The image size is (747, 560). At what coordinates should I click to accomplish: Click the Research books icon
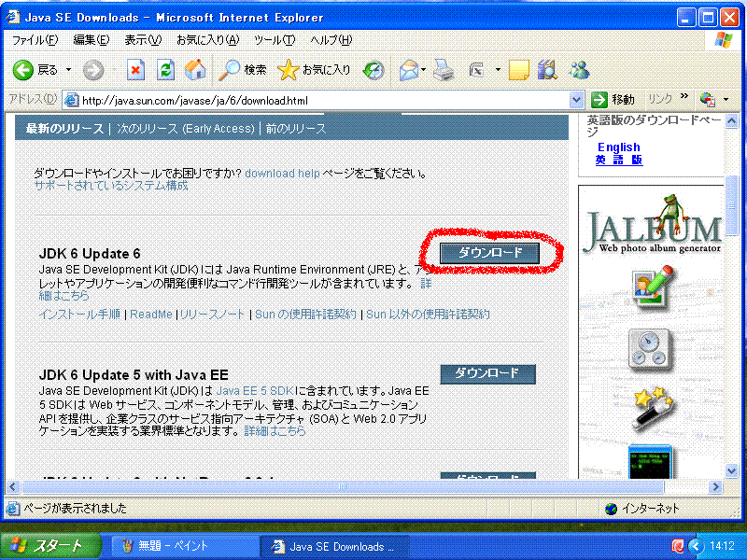tap(548, 70)
